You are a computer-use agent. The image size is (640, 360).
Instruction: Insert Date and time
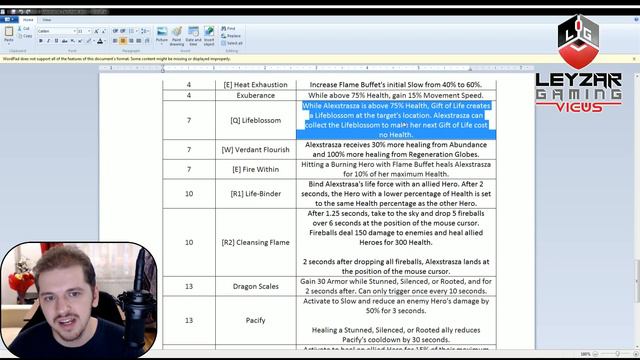click(193, 36)
